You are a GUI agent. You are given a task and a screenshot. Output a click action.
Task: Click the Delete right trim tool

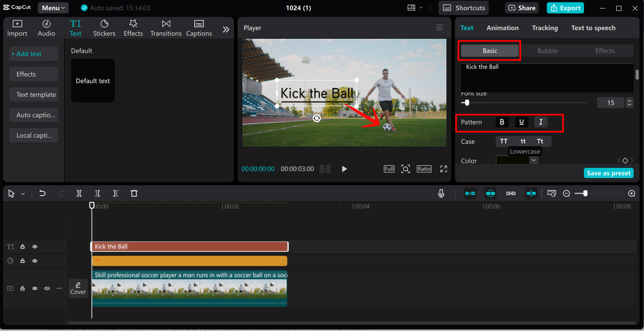[x=115, y=193]
